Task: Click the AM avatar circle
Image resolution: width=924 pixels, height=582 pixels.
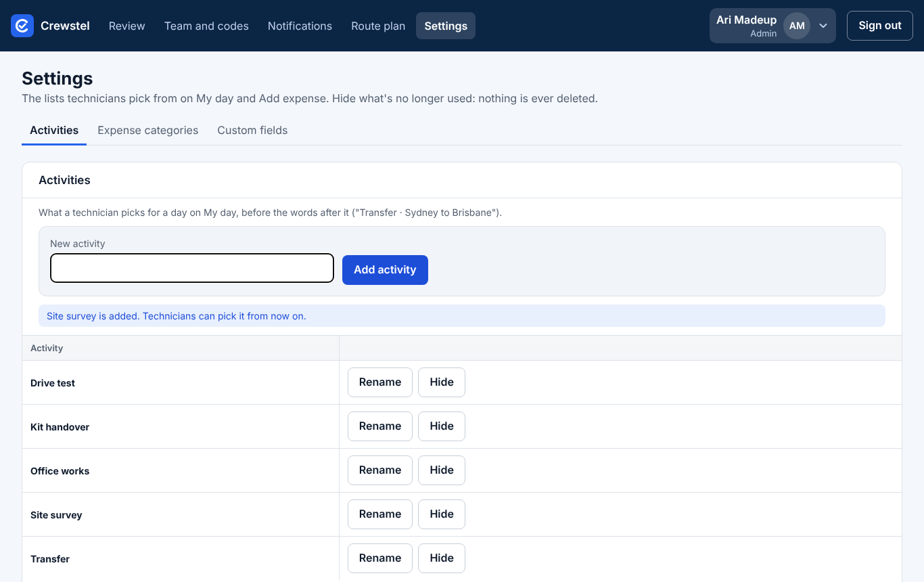Action: tap(797, 26)
